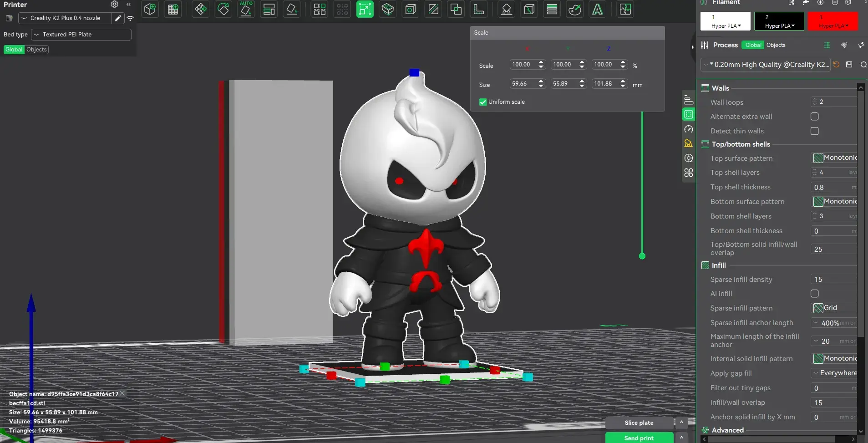The image size is (868, 443).
Task: Click the Send print button
Action: 639,438
